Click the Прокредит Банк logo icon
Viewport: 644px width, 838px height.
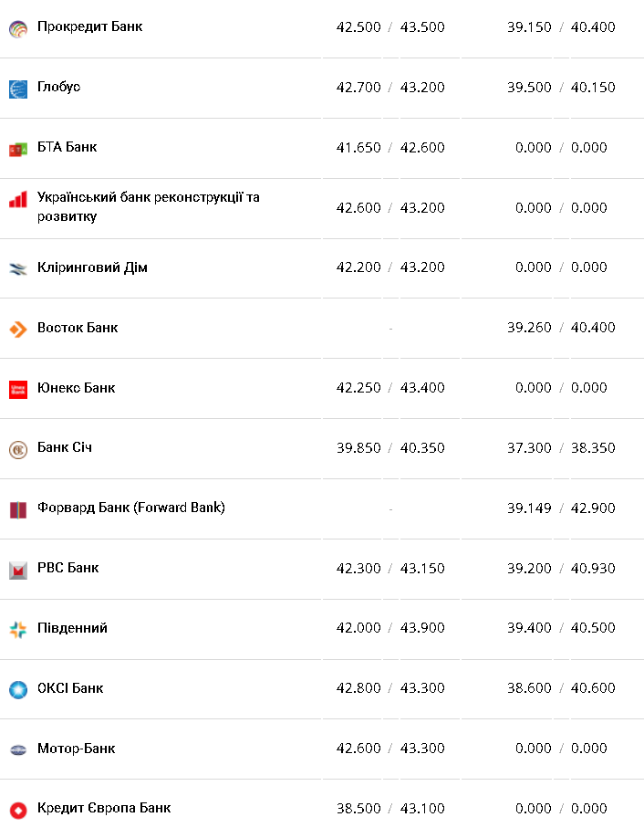pyautogui.click(x=18, y=28)
